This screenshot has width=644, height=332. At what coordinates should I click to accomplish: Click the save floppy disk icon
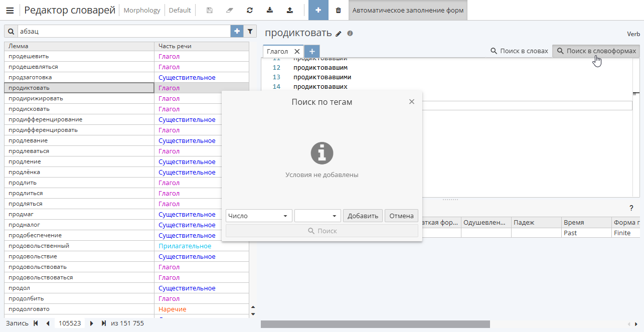click(x=210, y=10)
